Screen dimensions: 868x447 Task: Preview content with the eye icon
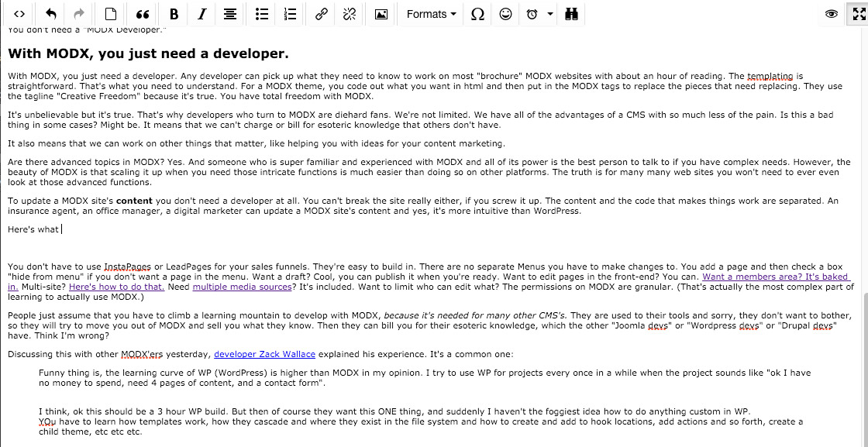tap(832, 15)
